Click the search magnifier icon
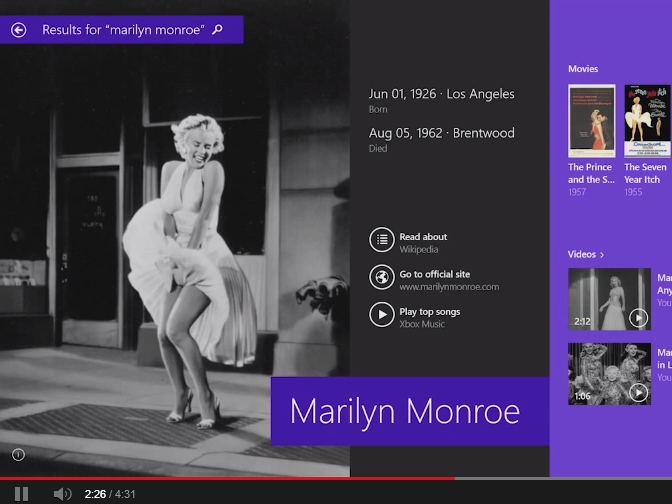This screenshot has width=672, height=504. click(218, 30)
